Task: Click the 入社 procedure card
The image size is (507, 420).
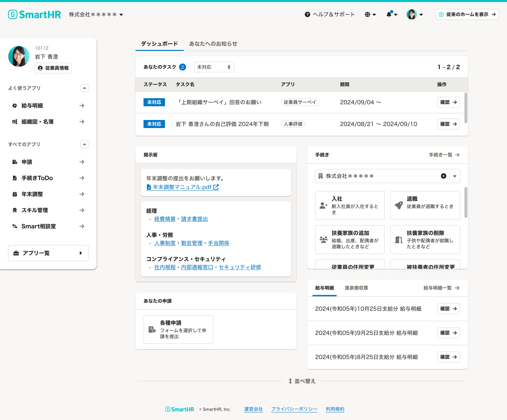Action: [350, 205]
